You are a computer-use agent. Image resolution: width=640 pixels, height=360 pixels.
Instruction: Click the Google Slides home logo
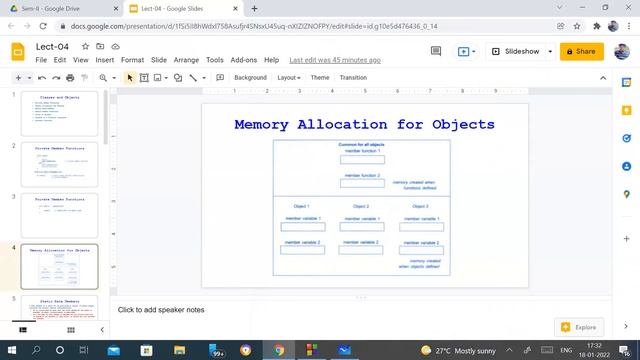pyautogui.click(x=18, y=52)
